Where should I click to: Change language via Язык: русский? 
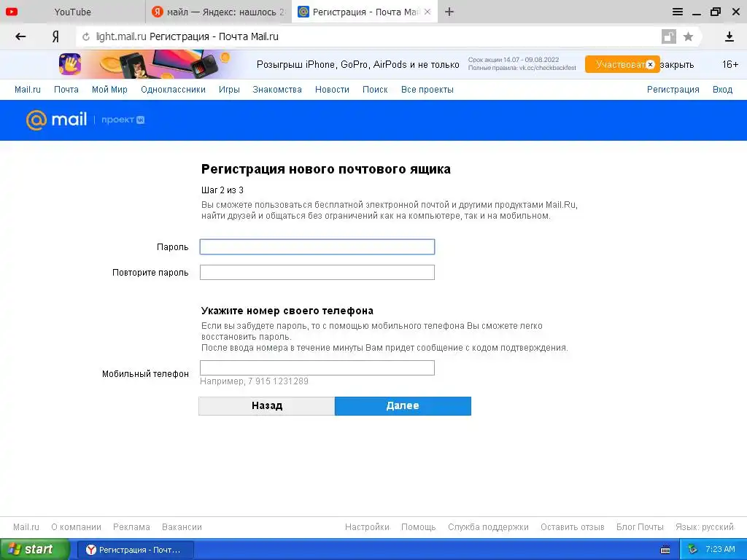pyautogui.click(x=705, y=527)
